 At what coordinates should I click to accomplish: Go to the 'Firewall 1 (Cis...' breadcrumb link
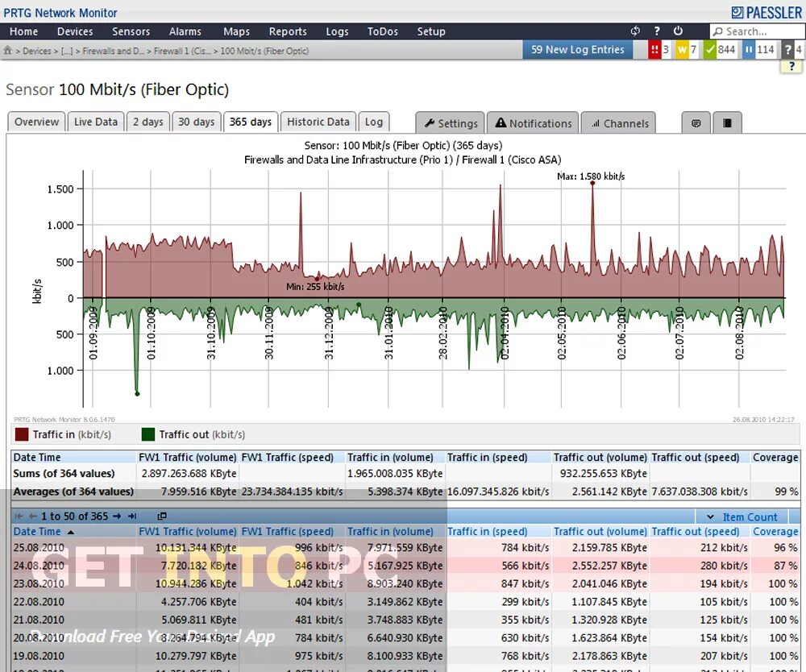[182, 51]
